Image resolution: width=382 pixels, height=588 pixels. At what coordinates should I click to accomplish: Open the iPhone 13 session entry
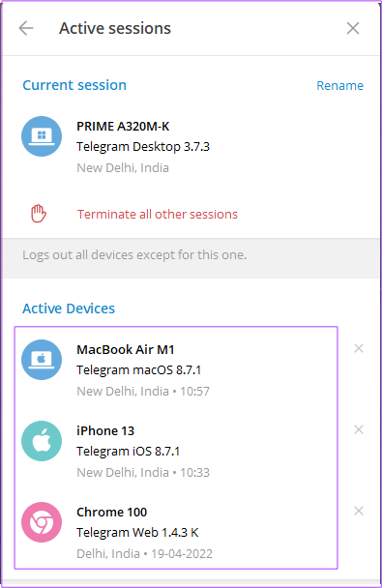(176, 451)
